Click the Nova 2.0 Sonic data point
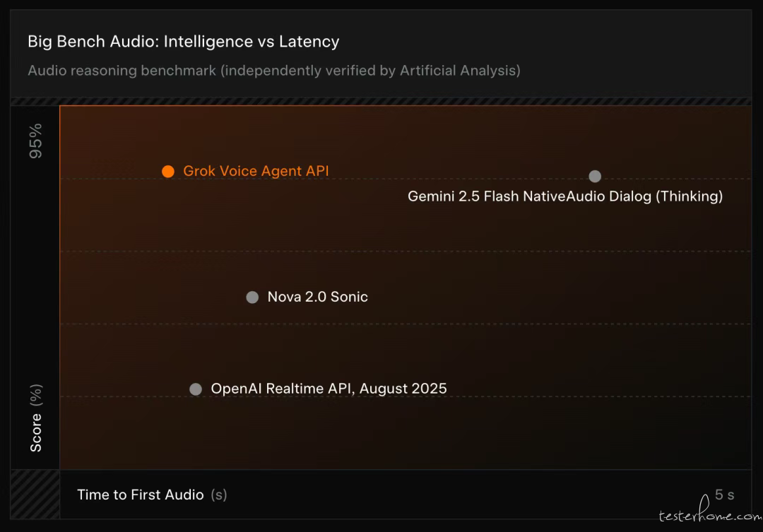The width and height of the screenshot is (763, 532). pyautogui.click(x=252, y=297)
